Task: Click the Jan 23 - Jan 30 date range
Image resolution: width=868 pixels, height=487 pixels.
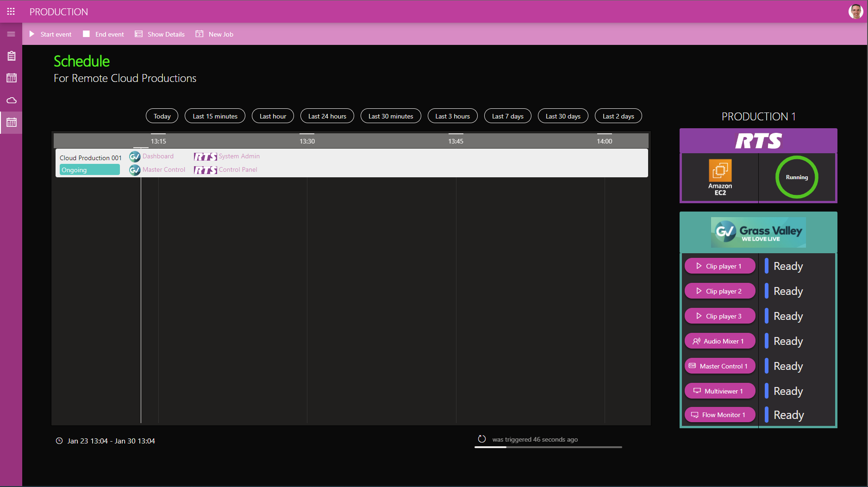Action: tap(111, 441)
